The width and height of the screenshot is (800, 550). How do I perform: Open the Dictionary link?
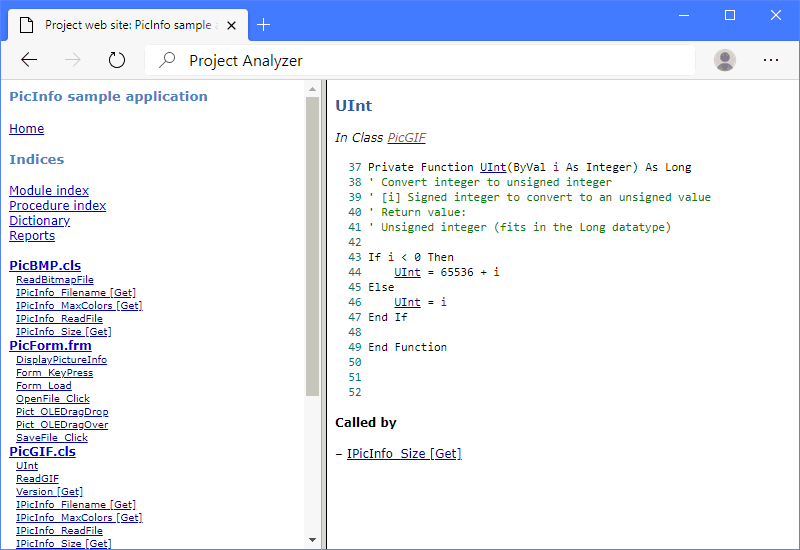39,221
